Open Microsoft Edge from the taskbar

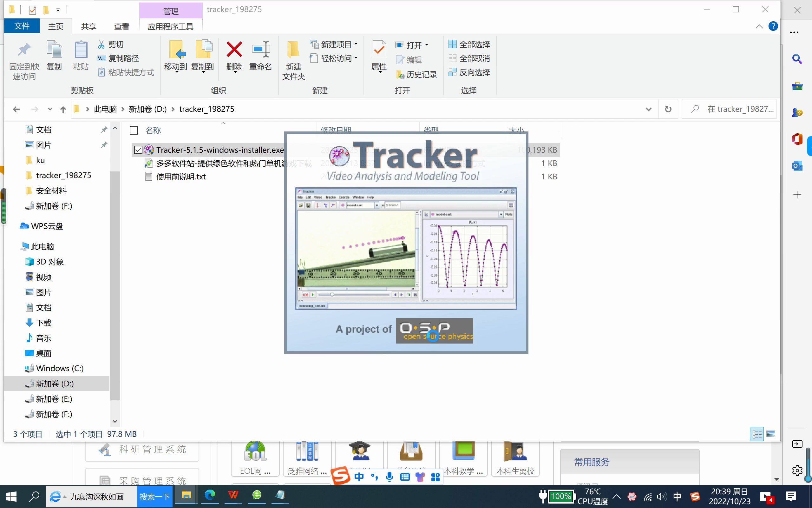210,495
